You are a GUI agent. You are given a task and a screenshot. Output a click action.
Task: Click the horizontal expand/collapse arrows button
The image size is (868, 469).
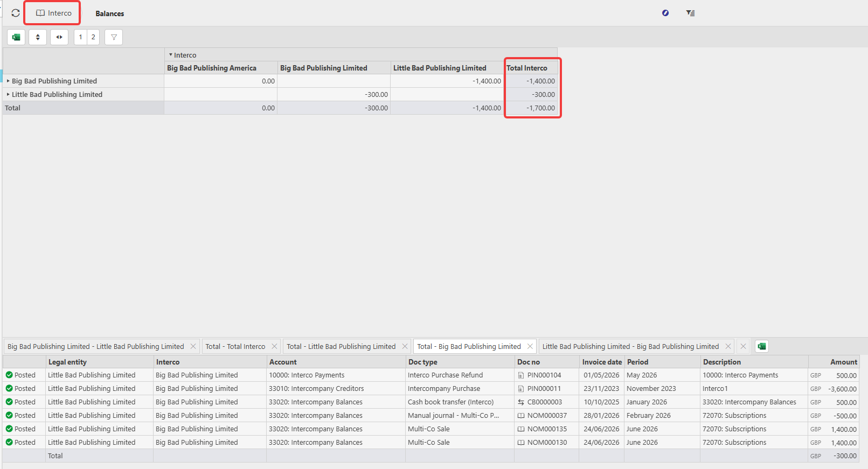click(59, 37)
